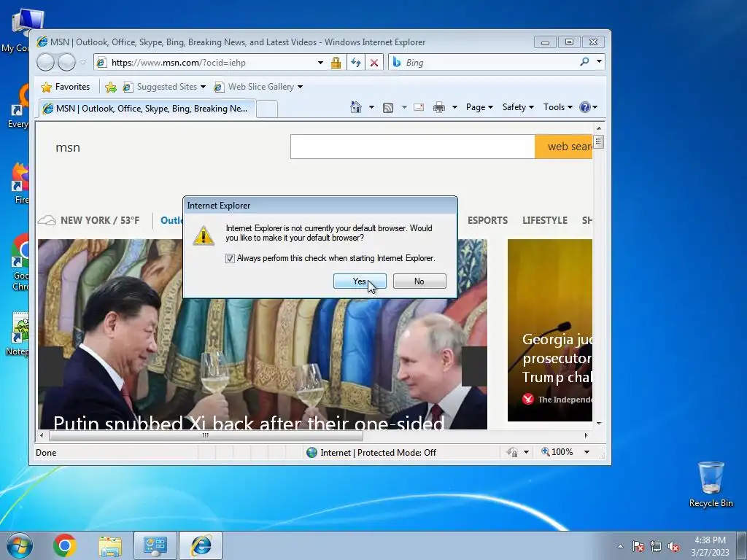Click the IE Back navigation button
The height and width of the screenshot is (560, 747).
46,63
